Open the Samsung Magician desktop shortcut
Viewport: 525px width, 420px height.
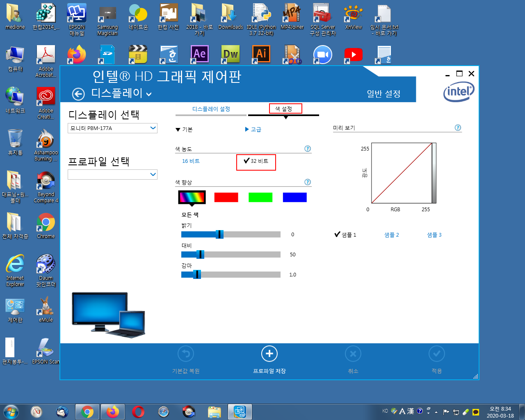point(107,20)
